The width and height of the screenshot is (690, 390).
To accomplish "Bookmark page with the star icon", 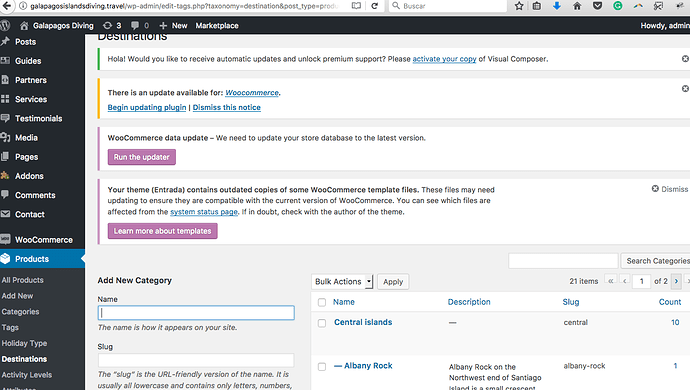I will point(519,6).
